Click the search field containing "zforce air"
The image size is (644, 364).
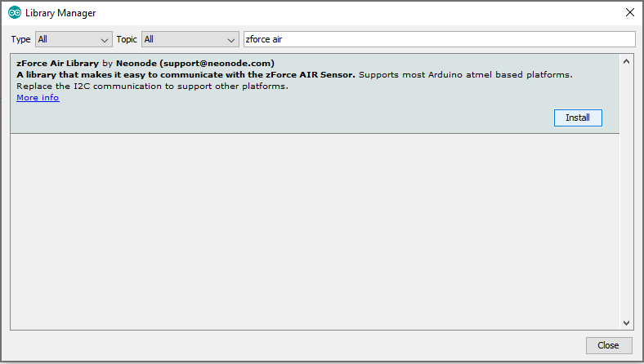439,39
